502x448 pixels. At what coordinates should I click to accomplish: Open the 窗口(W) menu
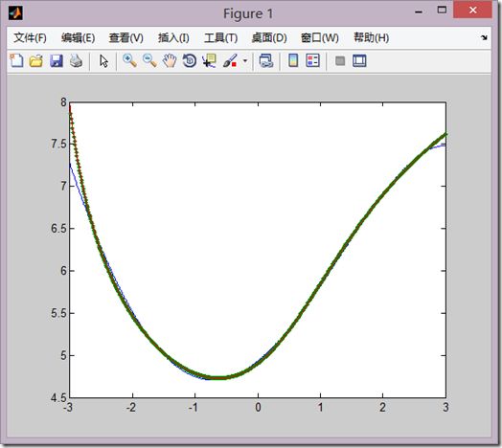(x=320, y=37)
